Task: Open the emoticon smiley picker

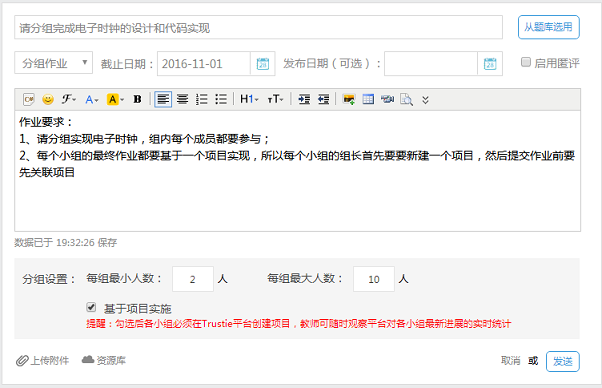Action: [x=48, y=99]
